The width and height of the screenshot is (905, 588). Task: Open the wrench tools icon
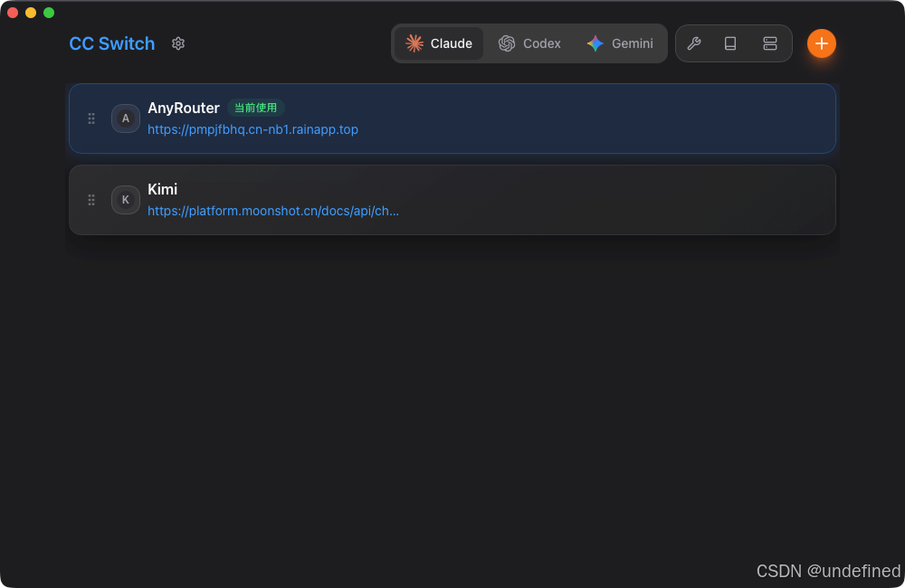coord(694,43)
